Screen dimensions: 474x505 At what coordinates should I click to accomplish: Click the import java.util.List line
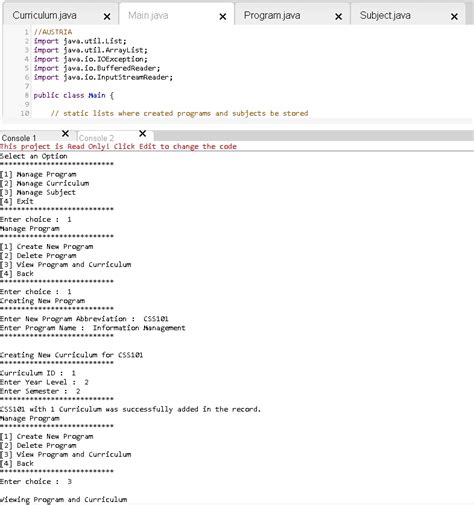pyautogui.click(x=80, y=41)
